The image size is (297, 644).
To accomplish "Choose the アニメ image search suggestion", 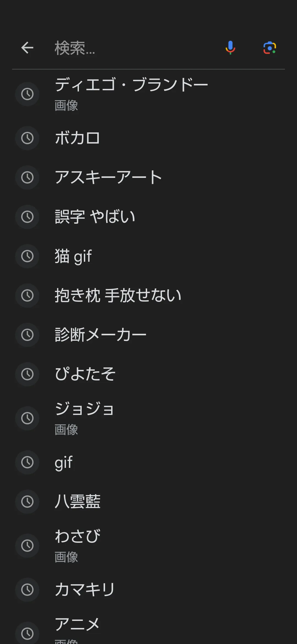I will click(77, 629).
